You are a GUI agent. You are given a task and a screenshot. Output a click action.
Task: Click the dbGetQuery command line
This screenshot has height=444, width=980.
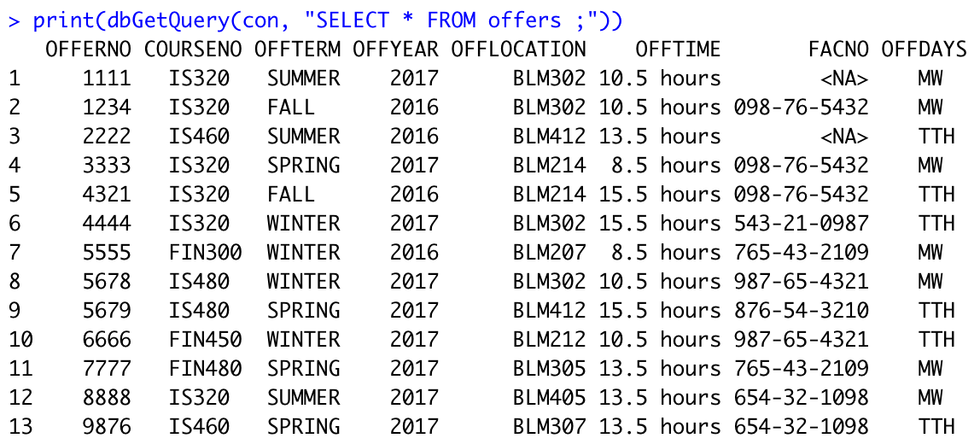tap(316, 20)
